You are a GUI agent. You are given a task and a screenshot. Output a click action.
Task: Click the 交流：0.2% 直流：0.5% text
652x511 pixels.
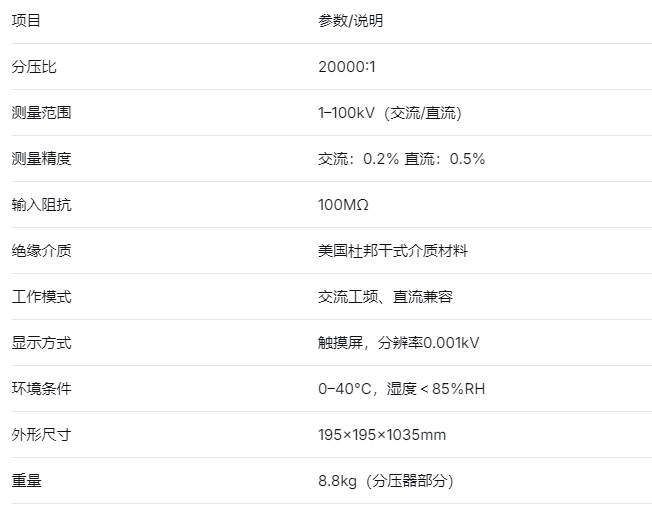401,159
